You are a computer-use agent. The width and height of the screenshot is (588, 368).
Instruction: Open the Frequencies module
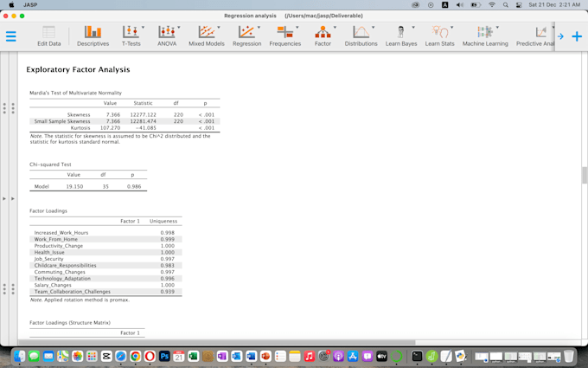coord(285,36)
